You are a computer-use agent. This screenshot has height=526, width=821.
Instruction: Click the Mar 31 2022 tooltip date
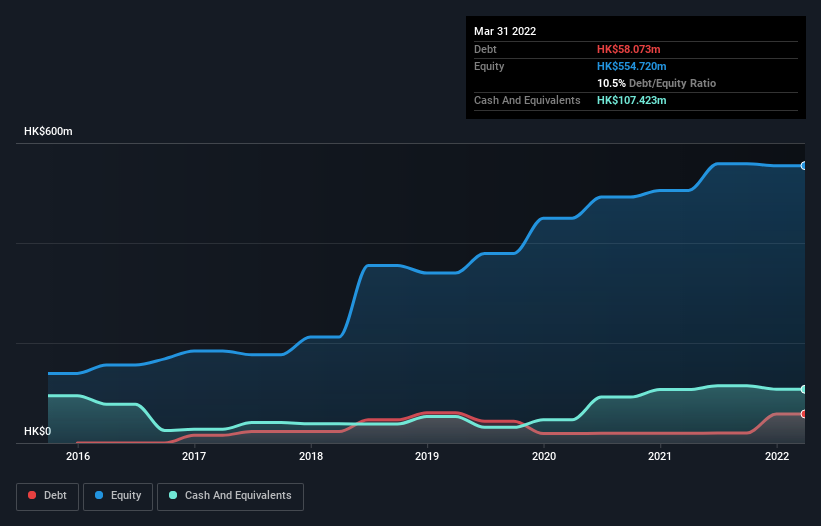coord(505,31)
